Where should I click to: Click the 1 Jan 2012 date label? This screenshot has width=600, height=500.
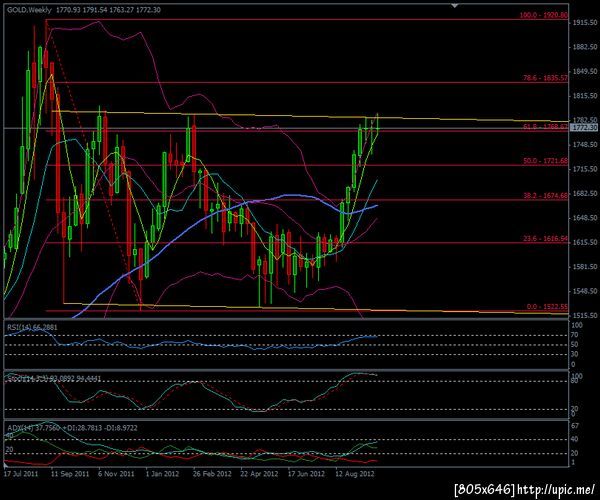tap(162, 474)
